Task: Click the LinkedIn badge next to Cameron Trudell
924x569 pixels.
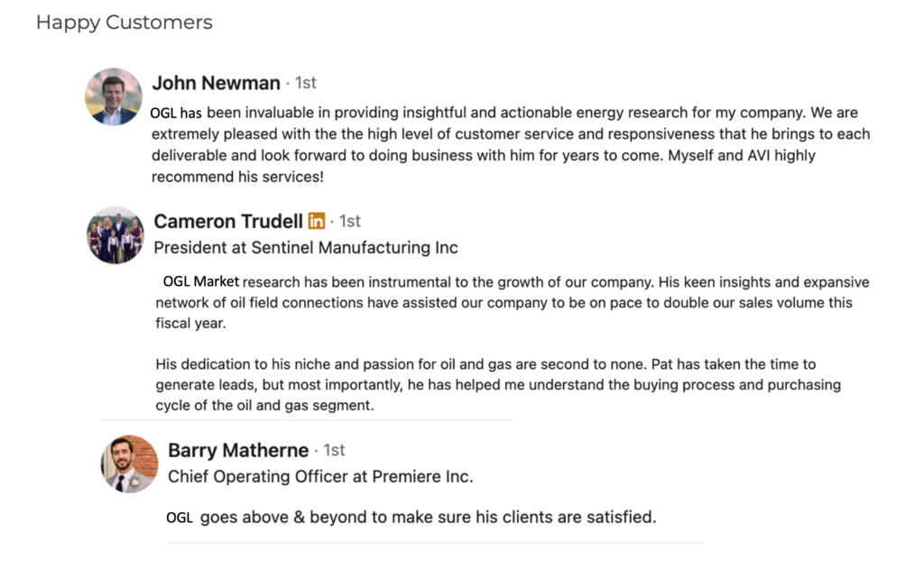Action: 317,221
